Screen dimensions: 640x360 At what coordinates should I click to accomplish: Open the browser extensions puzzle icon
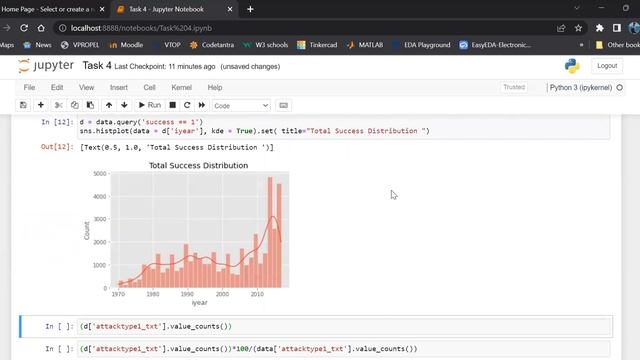599,28
